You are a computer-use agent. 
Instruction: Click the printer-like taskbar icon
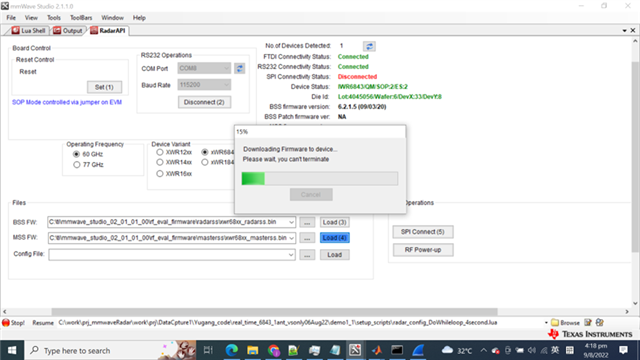(314, 350)
